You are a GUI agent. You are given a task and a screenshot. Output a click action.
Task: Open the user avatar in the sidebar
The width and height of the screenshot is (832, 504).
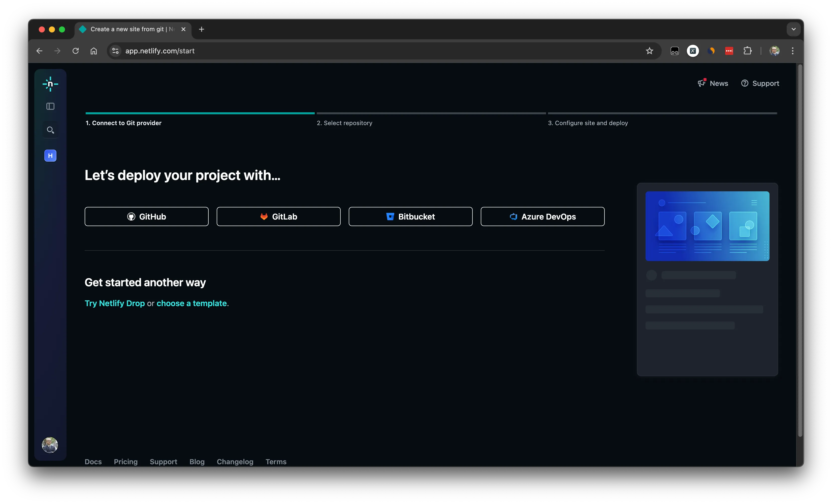point(50,445)
